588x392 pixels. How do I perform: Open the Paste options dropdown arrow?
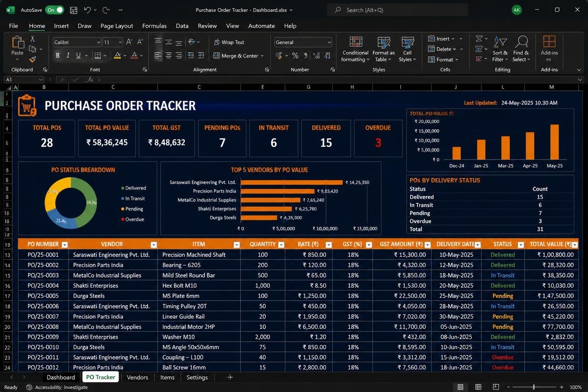click(18, 59)
